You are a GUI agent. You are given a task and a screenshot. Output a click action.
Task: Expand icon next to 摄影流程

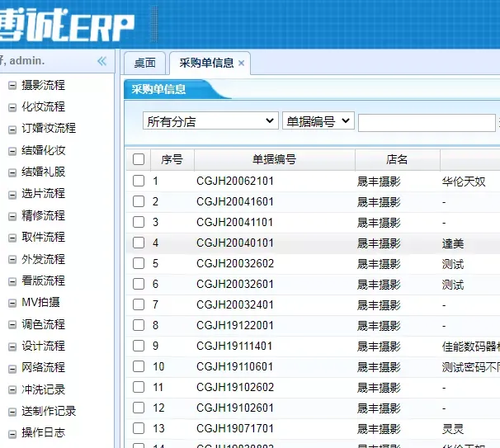tap(12, 85)
